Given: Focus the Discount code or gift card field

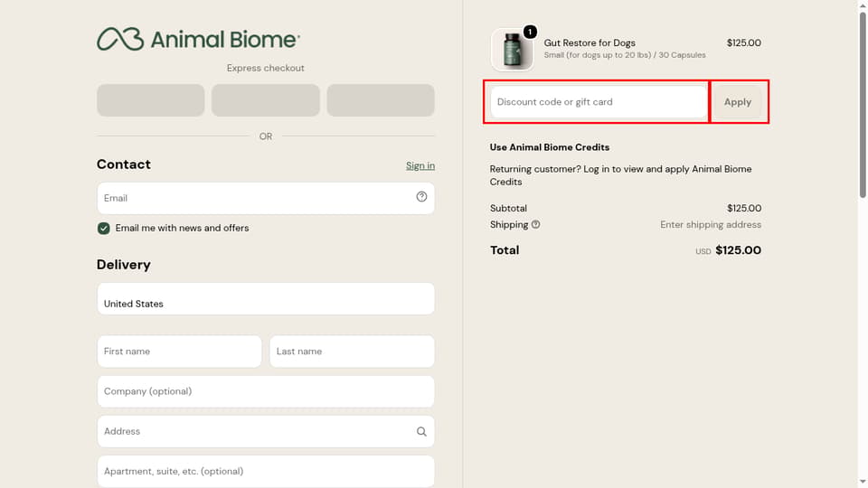Looking at the screenshot, I should pos(599,102).
